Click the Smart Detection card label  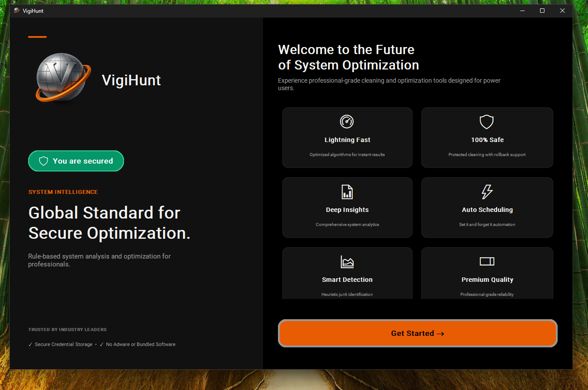click(x=347, y=280)
